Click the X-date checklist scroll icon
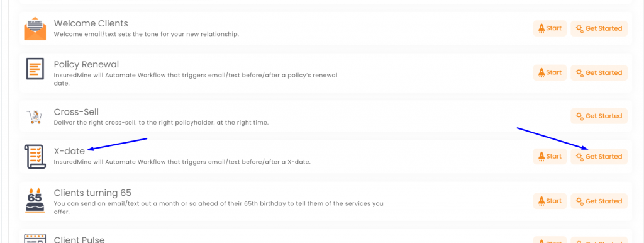The width and height of the screenshot is (644, 243). [x=34, y=157]
